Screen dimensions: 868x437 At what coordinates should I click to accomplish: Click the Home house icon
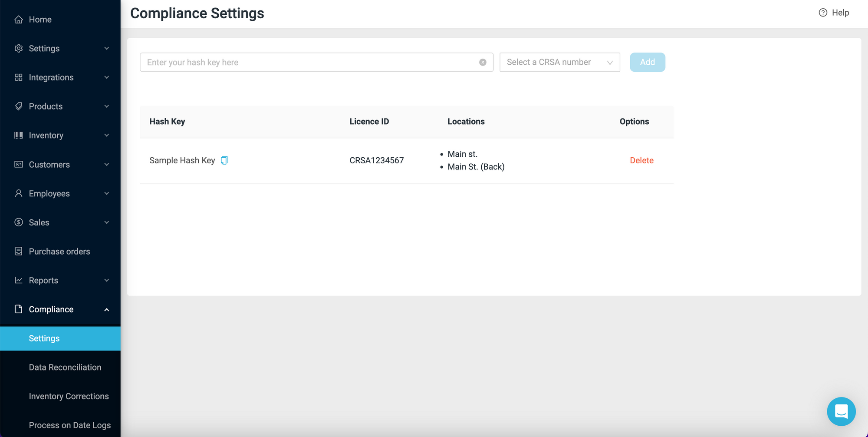pos(19,20)
